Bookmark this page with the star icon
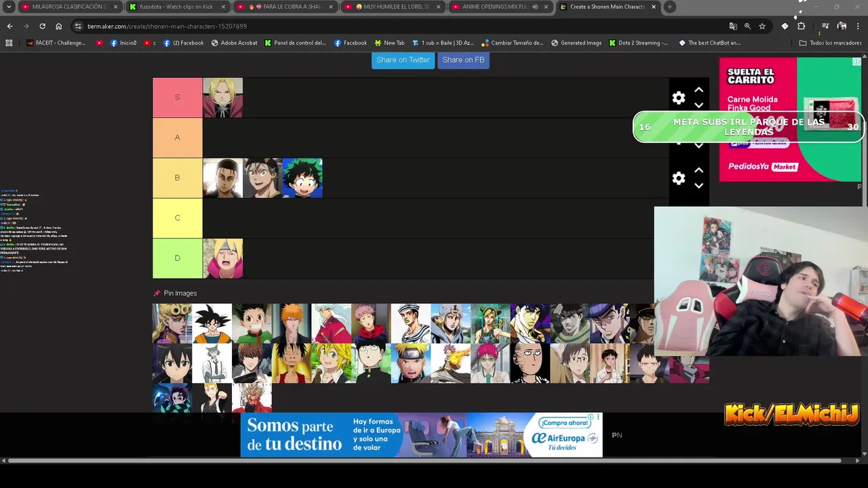 coord(762,26)
